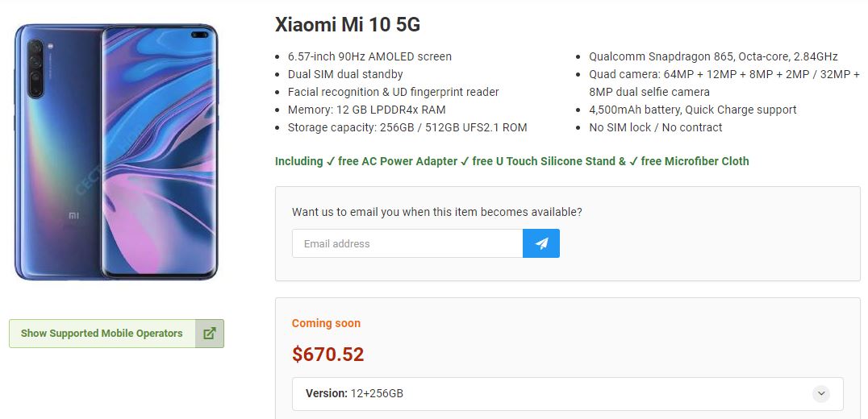Click the 4,500mAh battery spec line

[692, 110]
